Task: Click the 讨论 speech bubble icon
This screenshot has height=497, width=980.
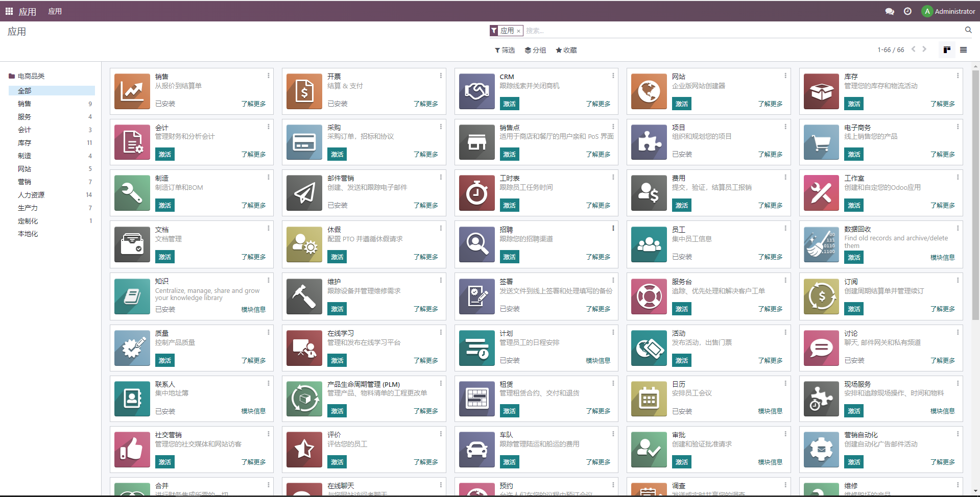Action: coord(822,348)
